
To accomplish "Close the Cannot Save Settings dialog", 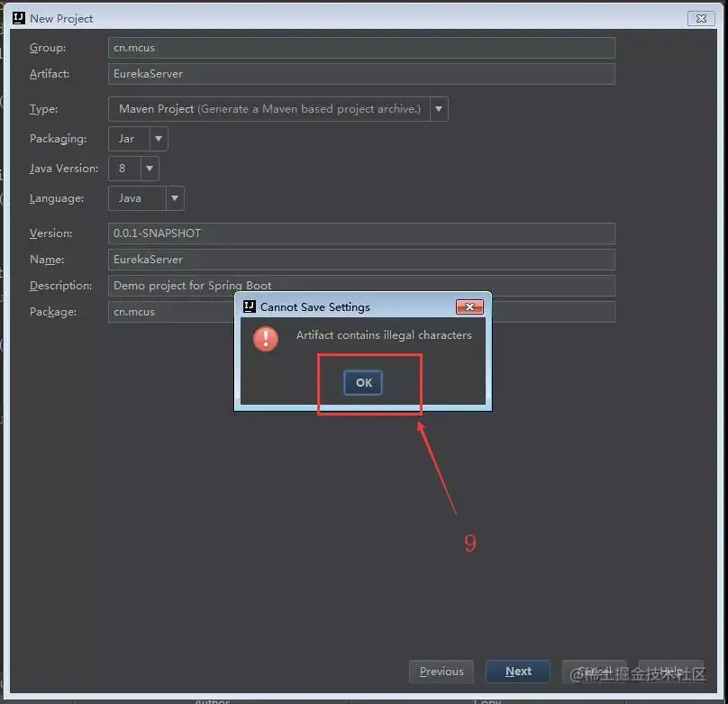I will [469, 307].
